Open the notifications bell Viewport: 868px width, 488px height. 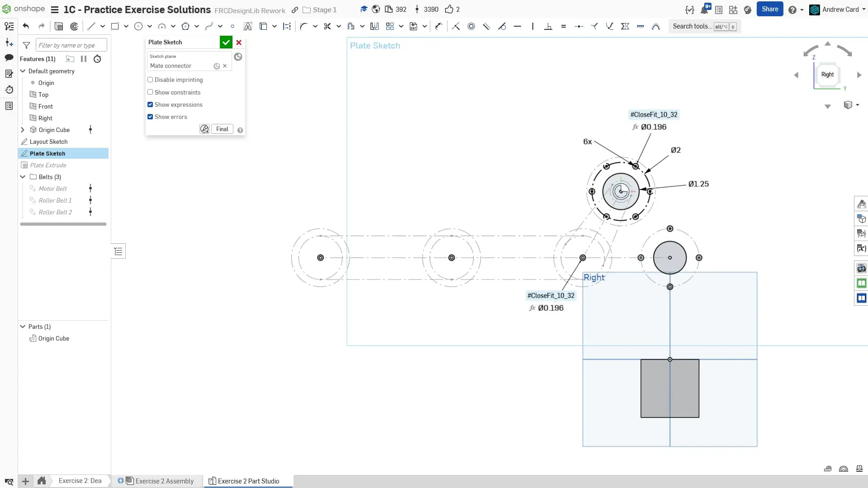(704, 9)
